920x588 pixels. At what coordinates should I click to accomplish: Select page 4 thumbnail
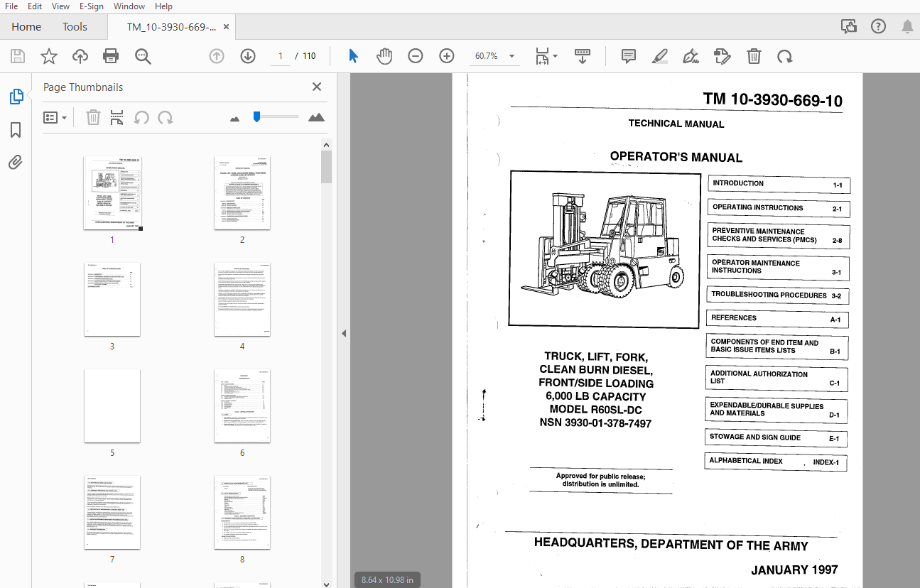pos(242,300)
